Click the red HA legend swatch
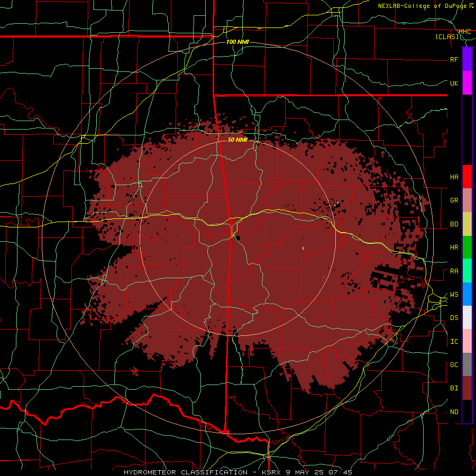Screen dimensions: 476x476 point(467,177)
